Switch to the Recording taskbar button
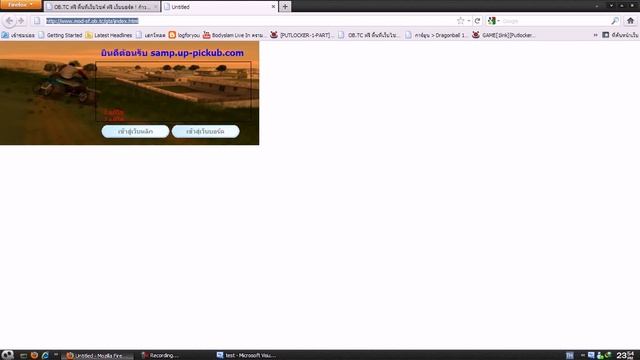The width and height of the screenshot is (640, 360). point(159,356)
